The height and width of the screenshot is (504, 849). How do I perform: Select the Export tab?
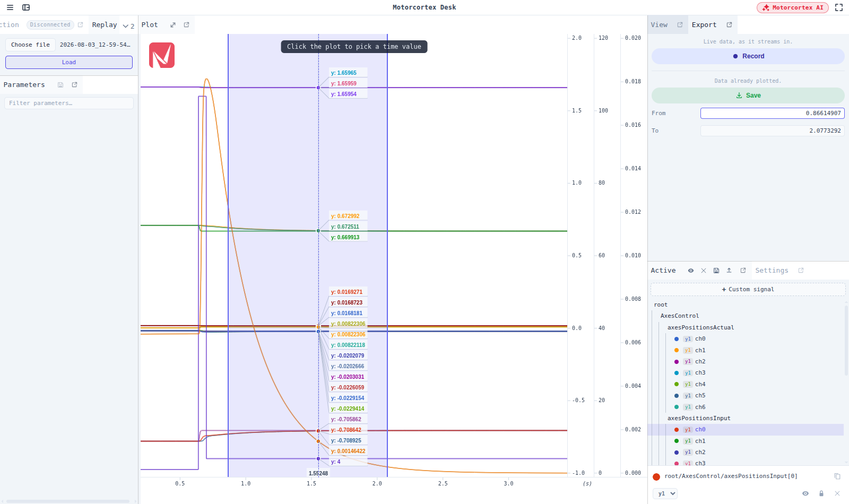704,25
